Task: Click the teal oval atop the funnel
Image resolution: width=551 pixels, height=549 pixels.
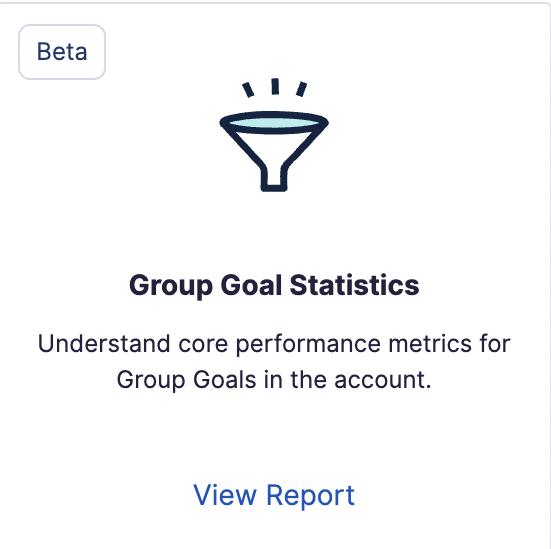Action: 274,123
